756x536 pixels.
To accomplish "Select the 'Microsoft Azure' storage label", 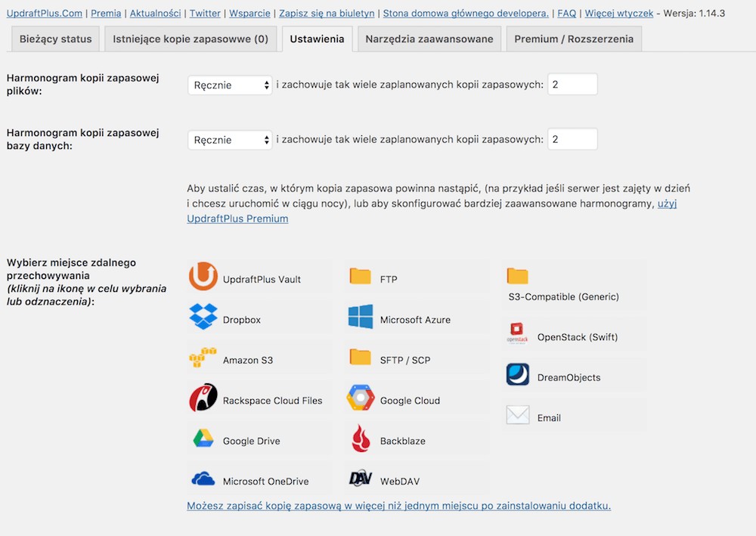I will [x=415, y=320].
